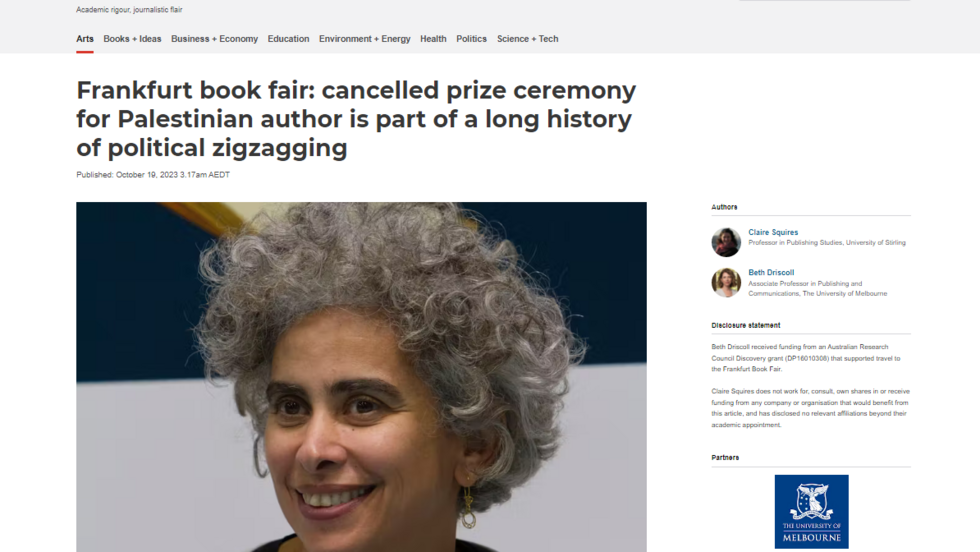The width and height of the screenshot is (980, 552).
Task: Click the Disclosure statement heading
Action: click(x=746, y=325)
